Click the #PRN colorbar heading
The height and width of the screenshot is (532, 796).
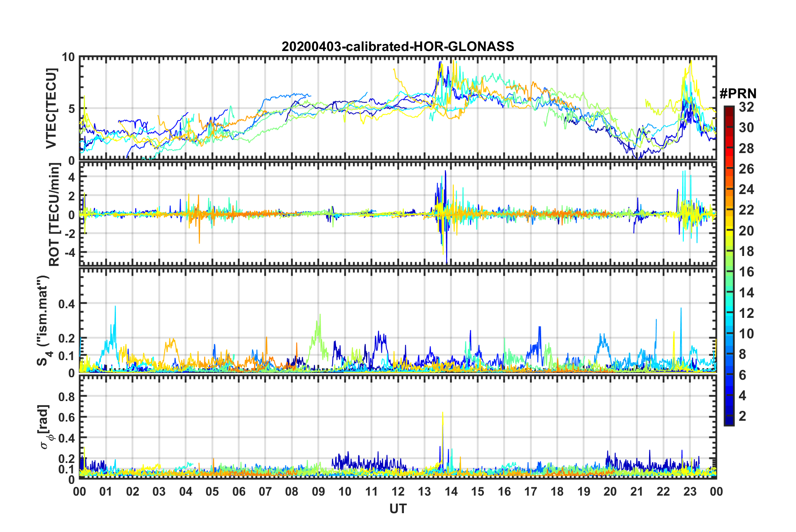(738, 94)
